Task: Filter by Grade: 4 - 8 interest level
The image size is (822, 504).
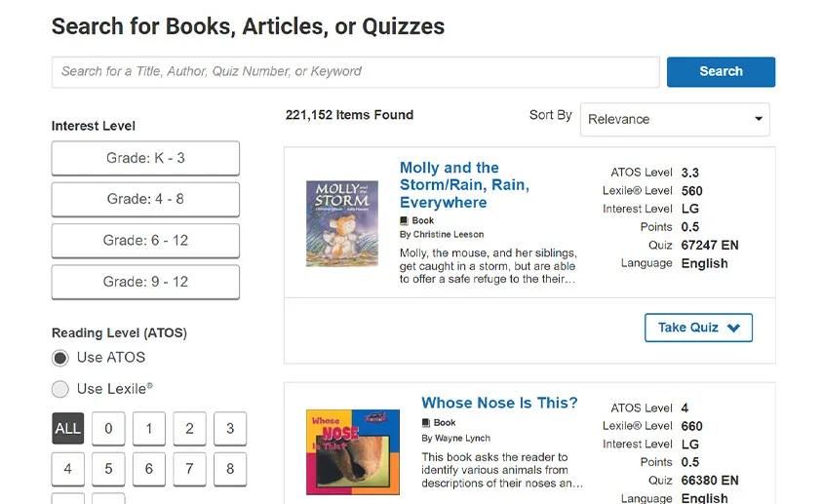Action: click(145, 199)
